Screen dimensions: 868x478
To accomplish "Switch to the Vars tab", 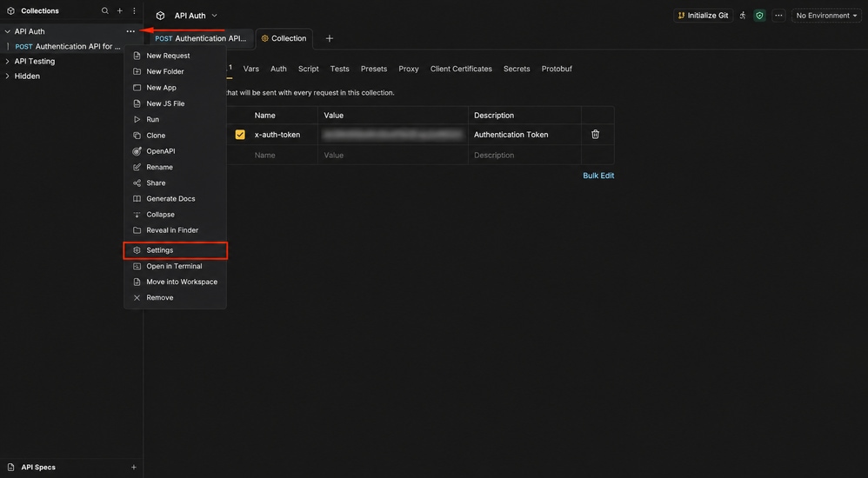I will (x=250, y=70).
